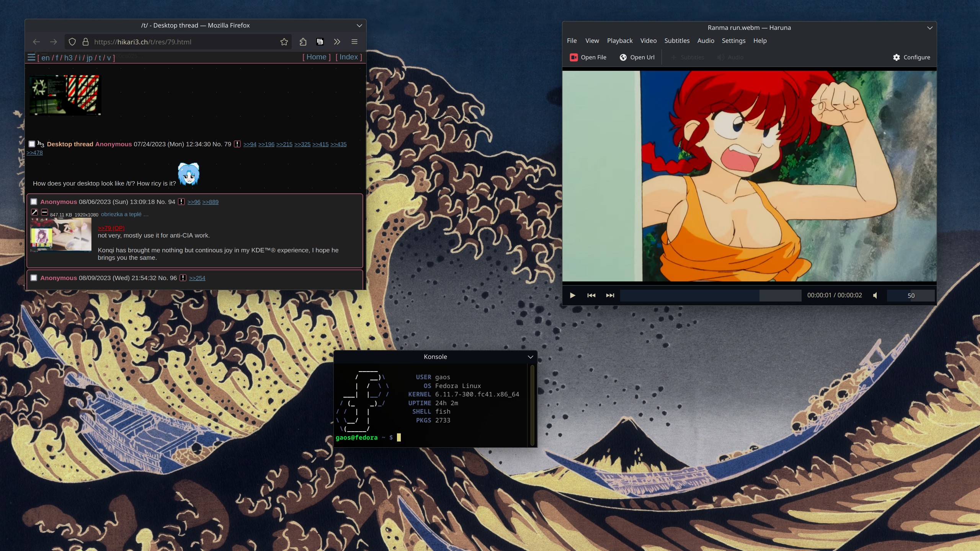This screenshot has height=551, width=980.
Task: Open Firefox hamburger application menu
Action: (354, 42)
